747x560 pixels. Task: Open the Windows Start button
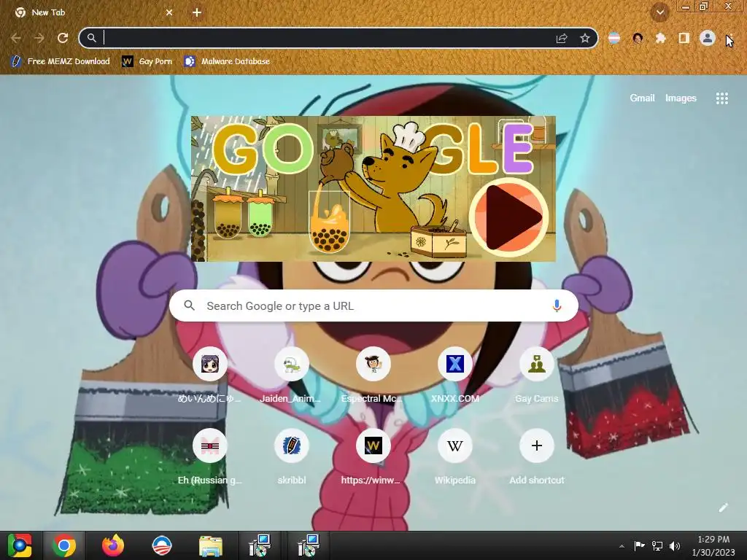[20, 545]
